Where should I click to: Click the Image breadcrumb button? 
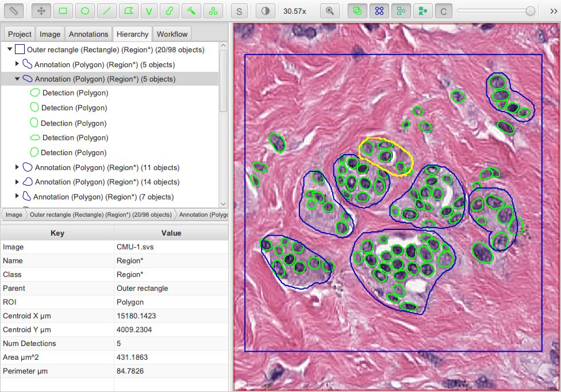point(14,214)
